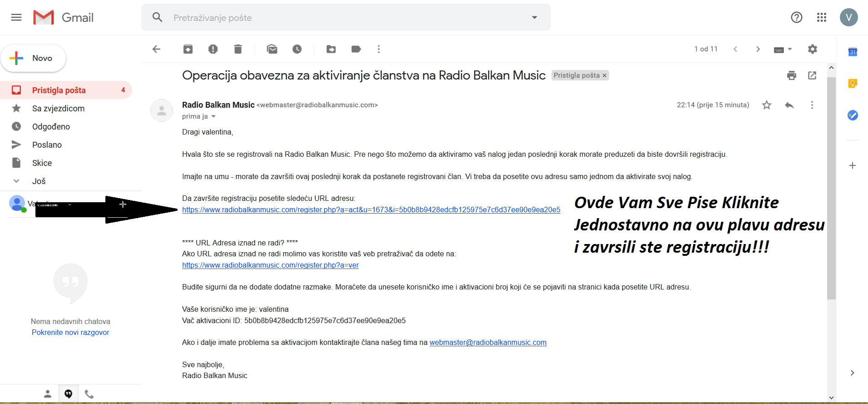Report this email as spam
The image size is (868, 404).
click(213, 49)
